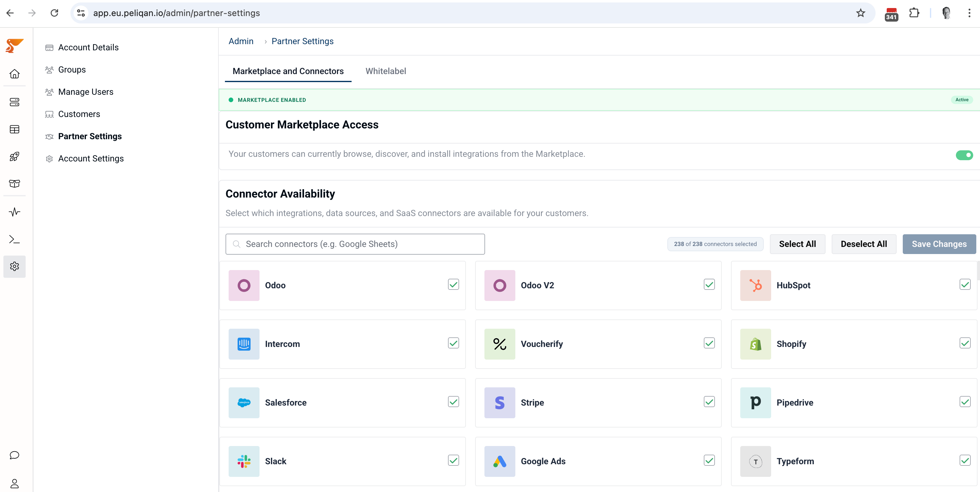Switch to the Whitelabel tab
The width and height of the screenshot is (980, 492).
tap(386, 71)
